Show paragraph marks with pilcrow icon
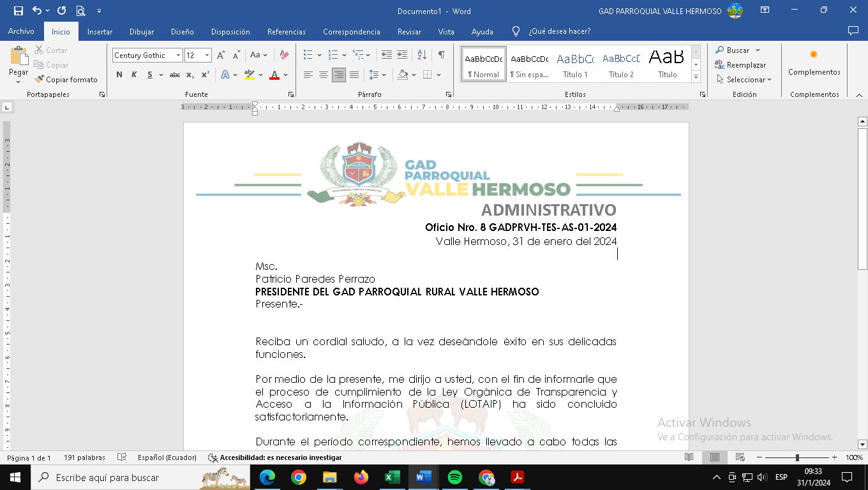 click(x=441, y=56)
